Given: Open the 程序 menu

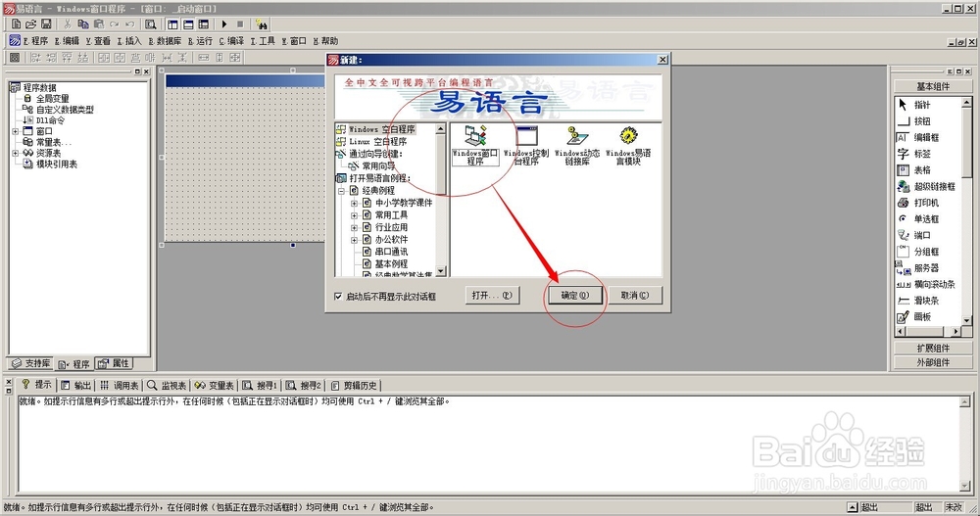Looking at the screenshot, I should (35, 40).
